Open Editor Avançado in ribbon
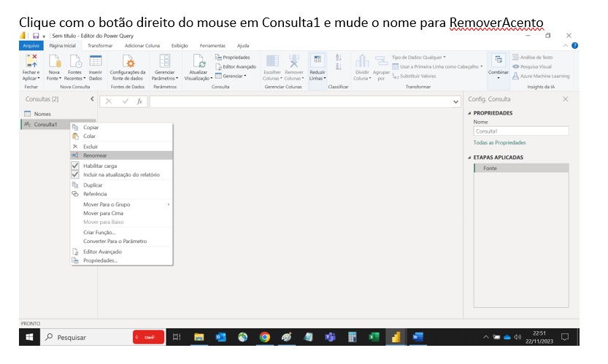This screenshot has width=608, height=364. click(236, 66)
